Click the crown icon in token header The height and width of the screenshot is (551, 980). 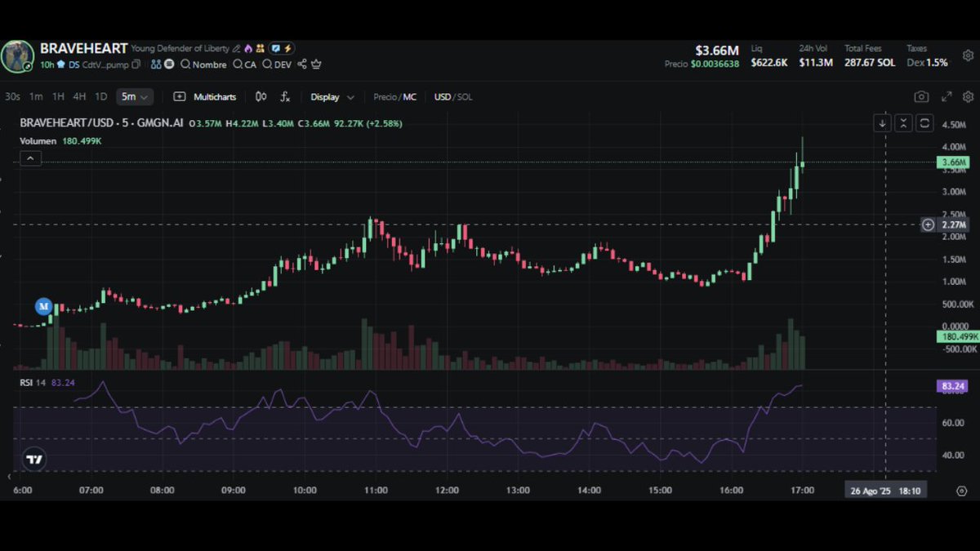click(316, 64)
